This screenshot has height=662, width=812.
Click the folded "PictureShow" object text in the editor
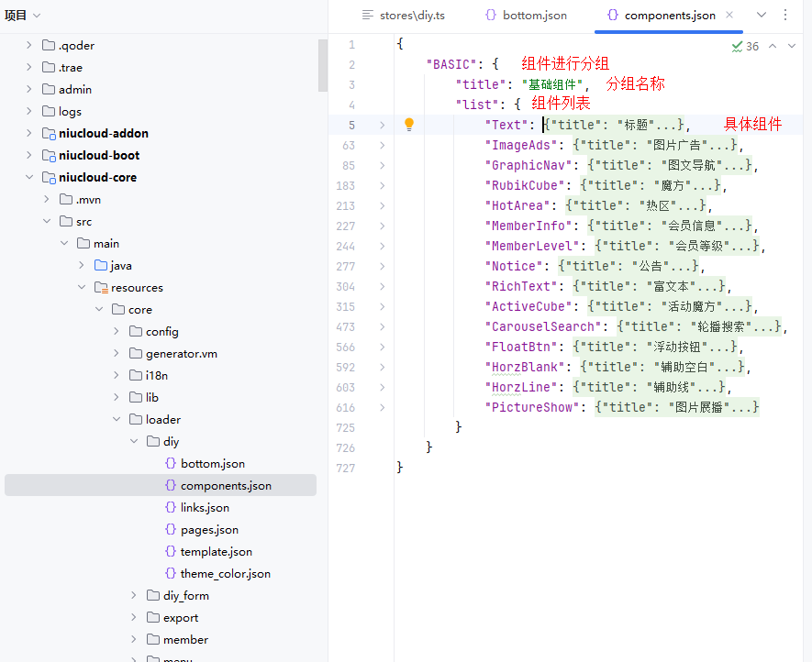[677, 407]
